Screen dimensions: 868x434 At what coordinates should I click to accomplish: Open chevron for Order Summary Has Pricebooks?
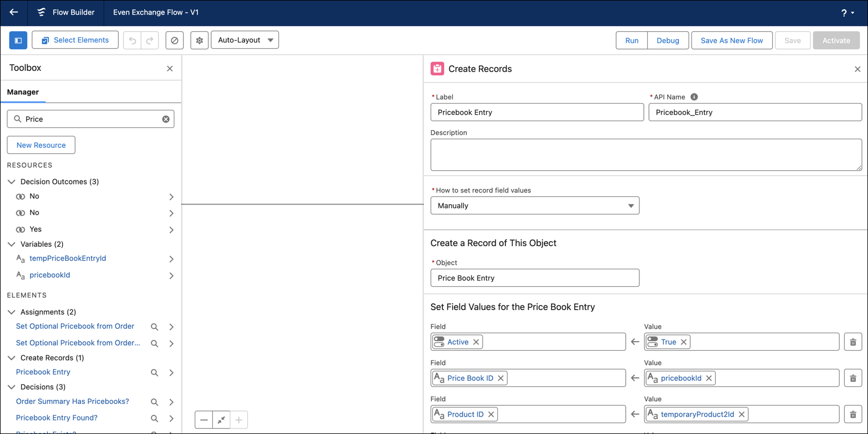click(171, 402)
